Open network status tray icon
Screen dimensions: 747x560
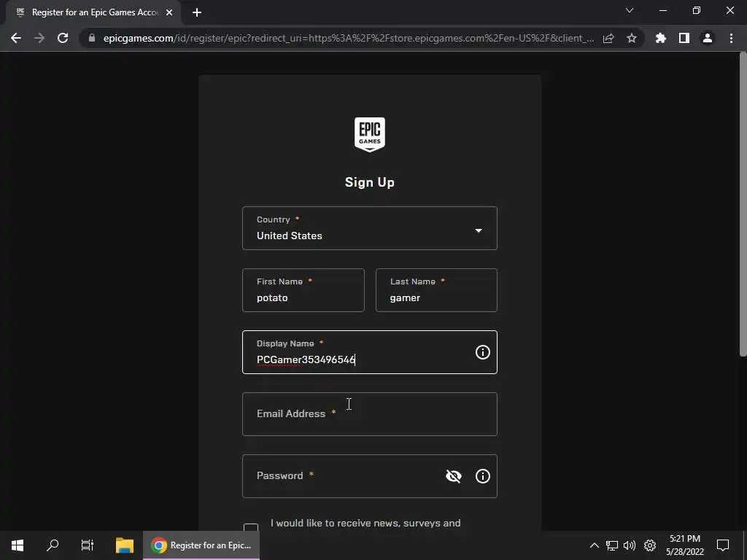pyautogui.click(x=612, y=545)
